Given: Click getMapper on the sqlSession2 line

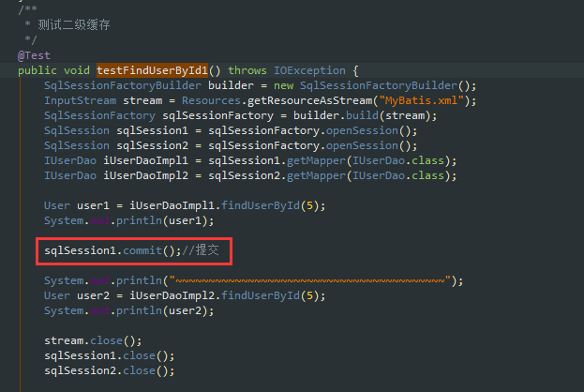Looking at the screenshot, I should (x=316, y=176).
